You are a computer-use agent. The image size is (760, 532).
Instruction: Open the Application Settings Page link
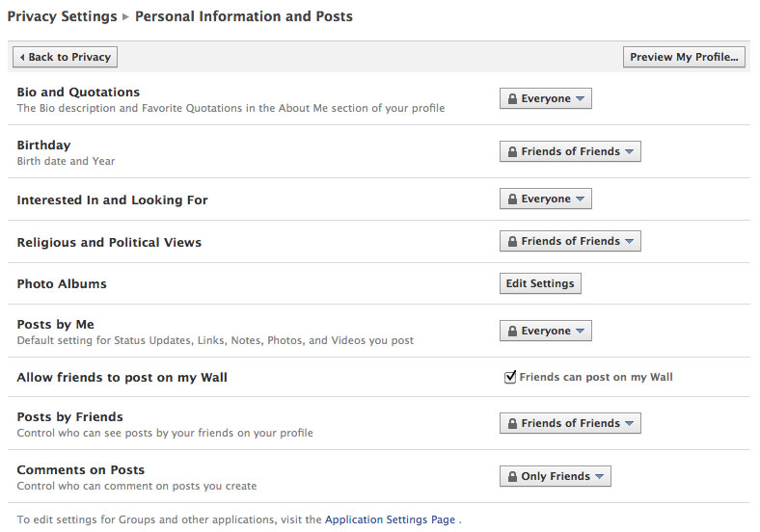click(x=391, y=519)
